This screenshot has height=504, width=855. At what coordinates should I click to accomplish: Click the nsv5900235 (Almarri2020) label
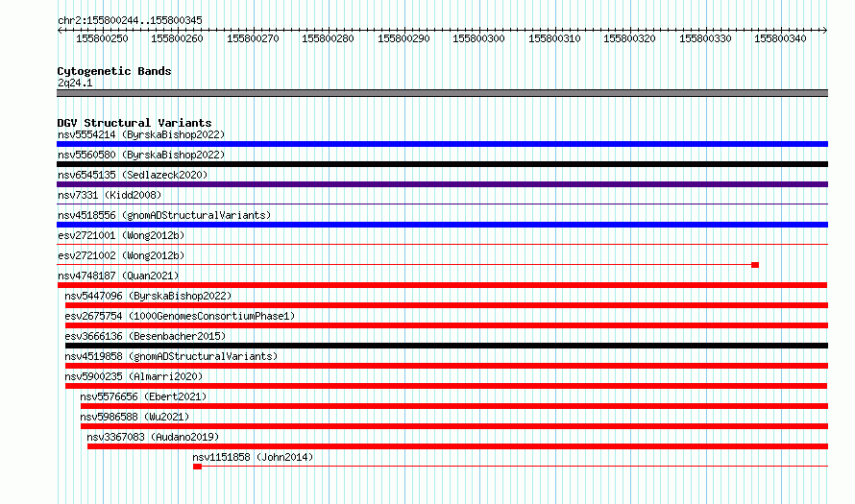point(134,376)
